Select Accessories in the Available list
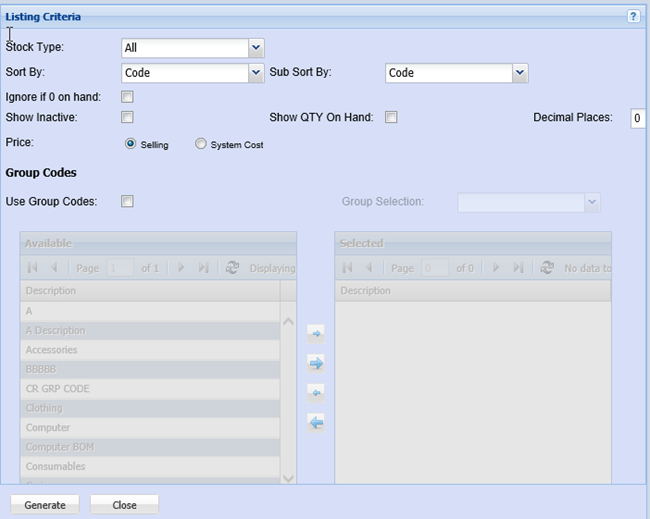 pyautogui.click(x=52, y=350)
